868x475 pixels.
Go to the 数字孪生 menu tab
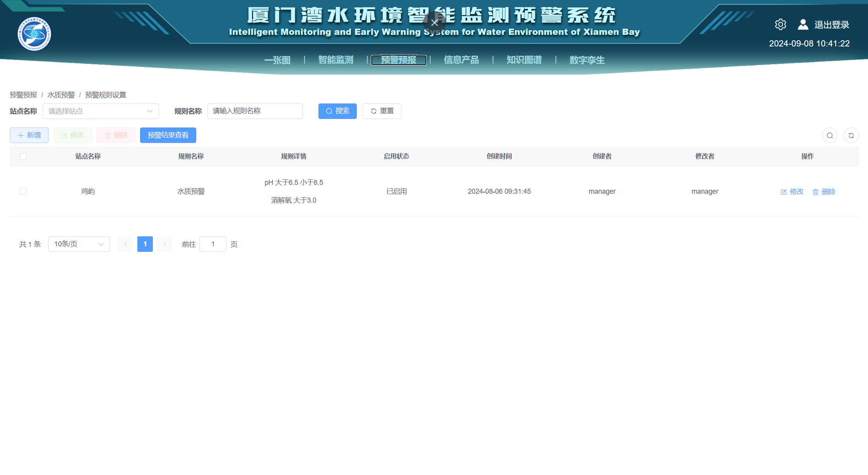(x=586, y=60)
